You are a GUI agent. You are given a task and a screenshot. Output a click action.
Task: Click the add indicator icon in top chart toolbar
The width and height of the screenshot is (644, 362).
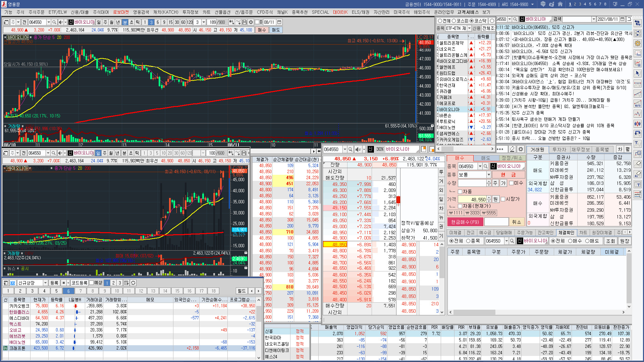pyautogui.click(x=238, y=22)
